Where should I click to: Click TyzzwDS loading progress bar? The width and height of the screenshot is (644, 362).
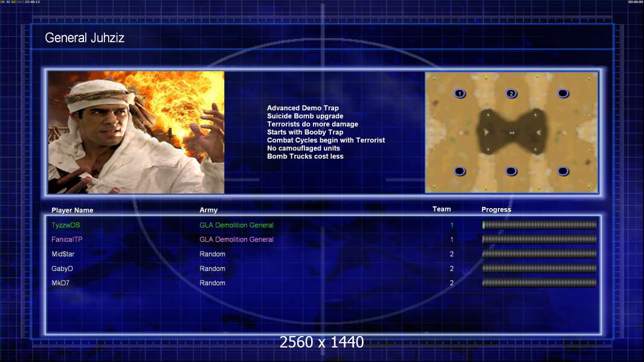coord(539,224)
